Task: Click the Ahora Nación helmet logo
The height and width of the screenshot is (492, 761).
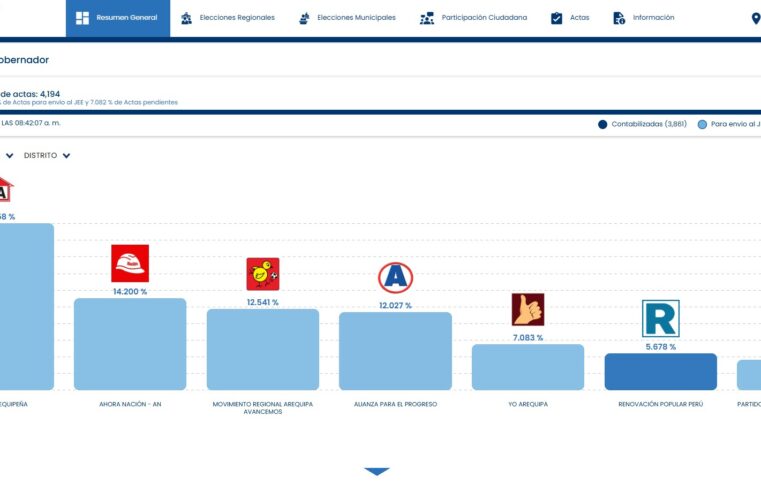Action: [130, 263]
